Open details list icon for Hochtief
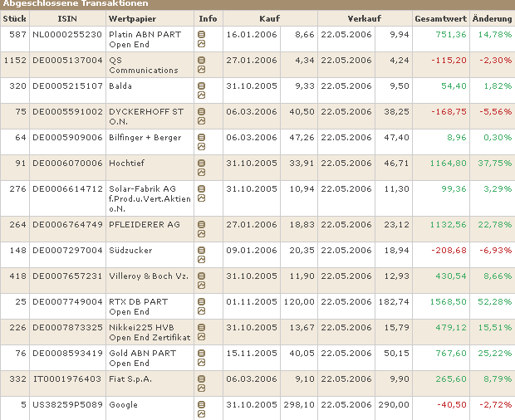 click(201, 163)
